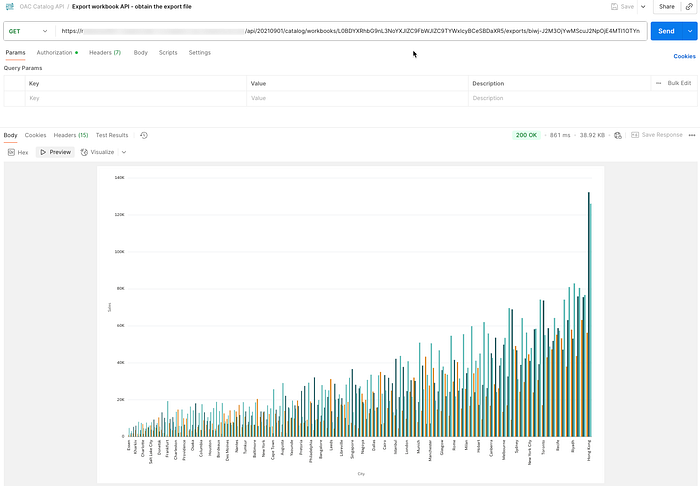Switch to Hex view
Screen dimensions: 700x486
[x=18, y=152]
